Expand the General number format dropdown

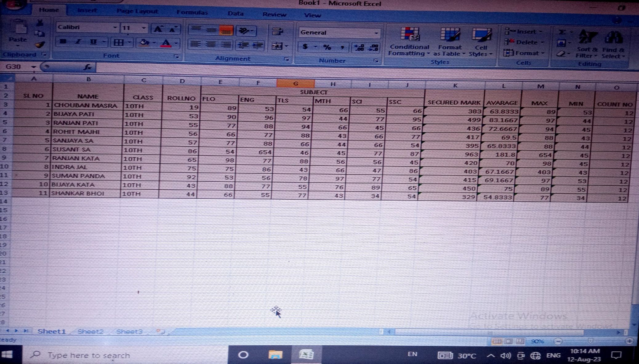(x=376, y=33)
